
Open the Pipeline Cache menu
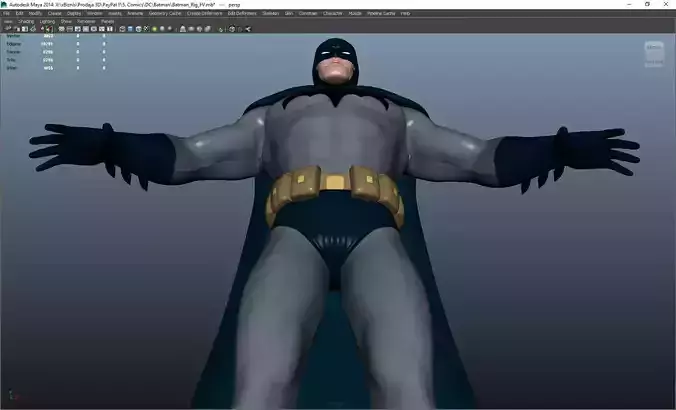pyautogui.click(x=381, y=13)
